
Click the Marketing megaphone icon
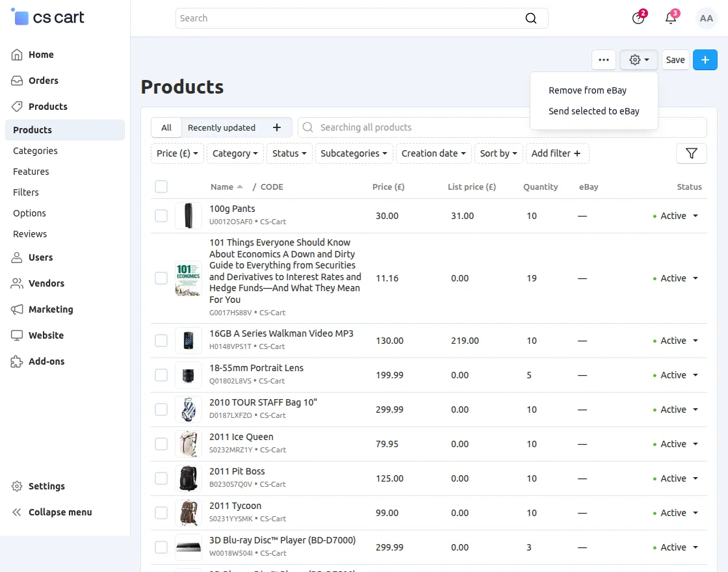(x=17, y=309)
